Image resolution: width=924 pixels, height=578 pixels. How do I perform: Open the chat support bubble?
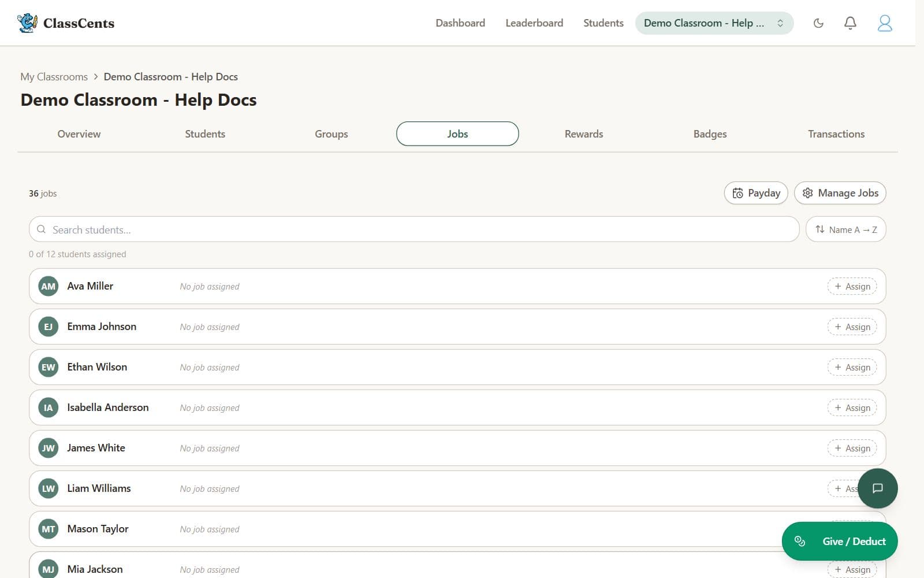click(878, 488)
